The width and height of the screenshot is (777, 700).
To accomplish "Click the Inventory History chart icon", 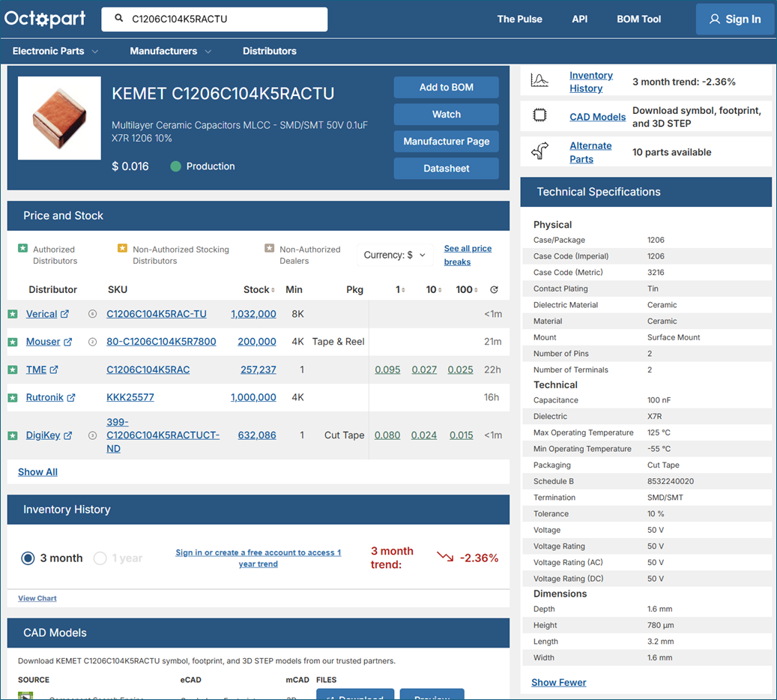I will pyautogui.click(x=539, y=80).
